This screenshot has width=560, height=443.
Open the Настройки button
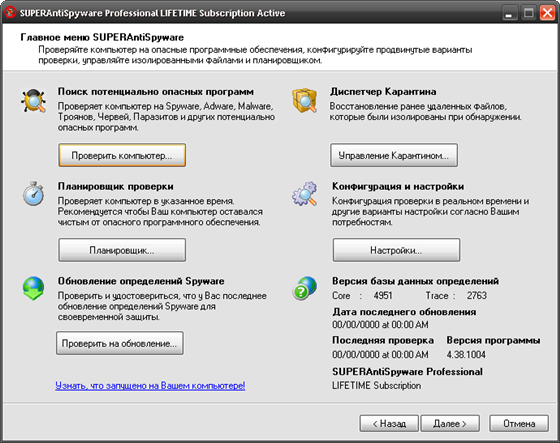coord(396,250)
